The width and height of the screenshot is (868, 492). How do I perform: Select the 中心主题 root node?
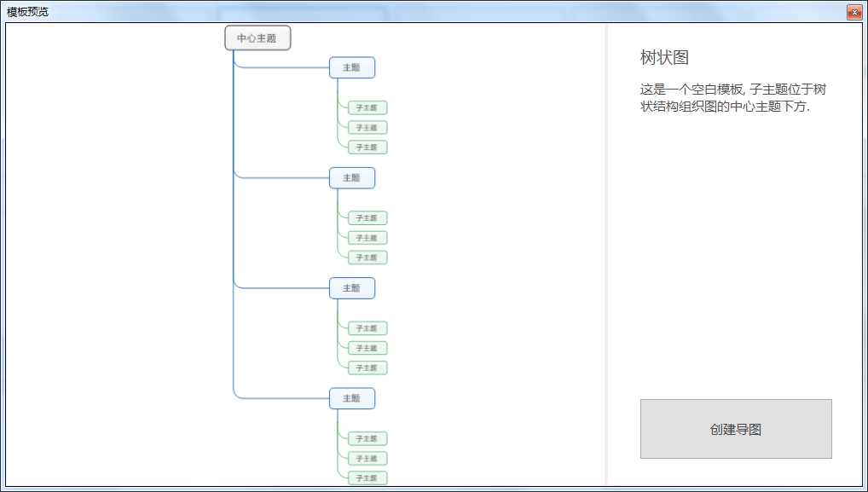pyautogui.click(x=257, y=38)
